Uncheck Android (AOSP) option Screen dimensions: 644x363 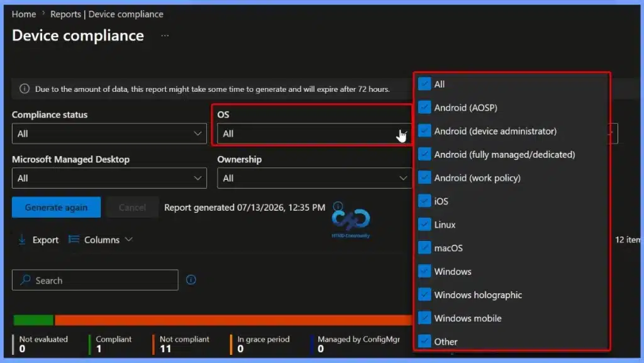click(x=425, y=108)
